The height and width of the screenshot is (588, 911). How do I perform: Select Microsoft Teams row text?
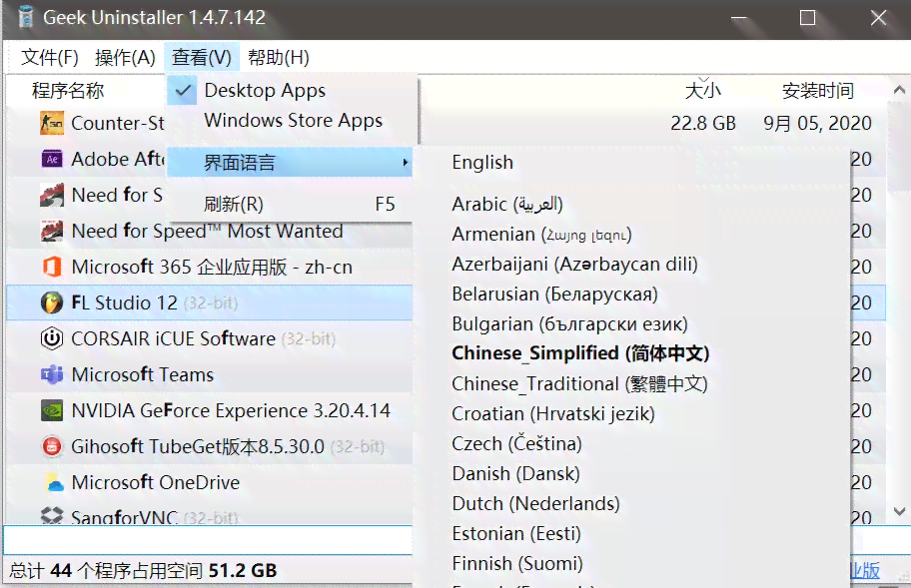click(142, 374)
